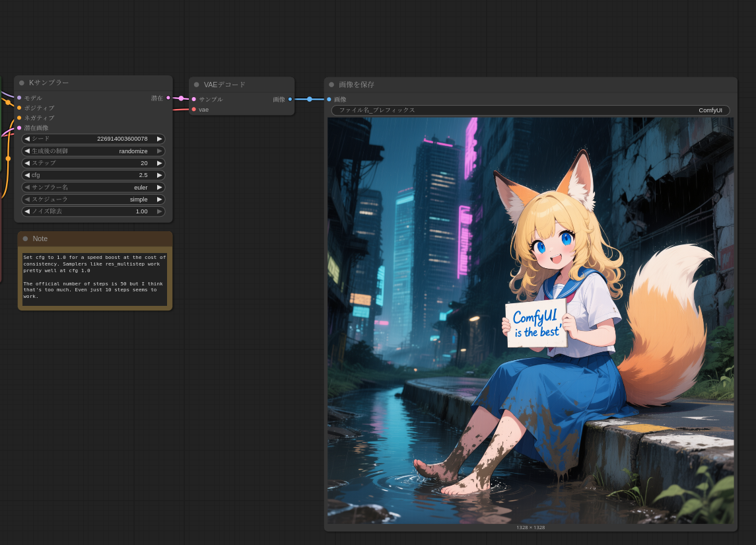The image size is (756, 545).
Task: Collapse the 画像を保存 node via its title dot
Action: pyautogui.click(x=331, y=85)
